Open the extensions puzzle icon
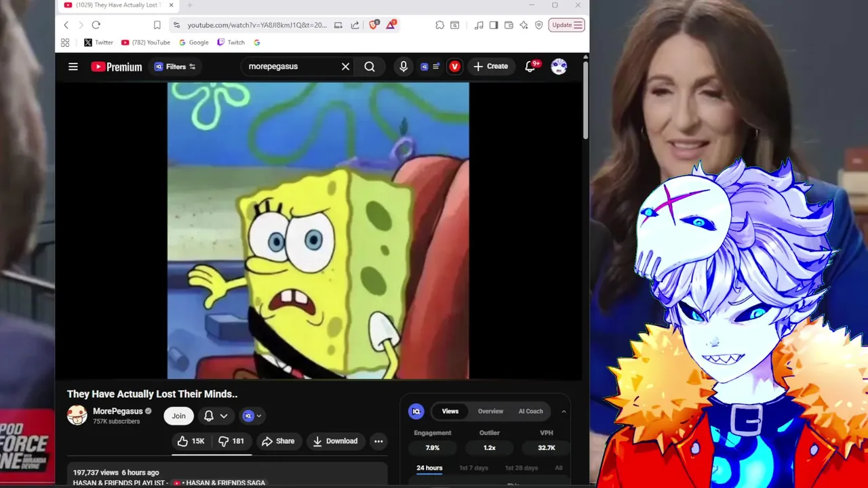 (439, 25)
